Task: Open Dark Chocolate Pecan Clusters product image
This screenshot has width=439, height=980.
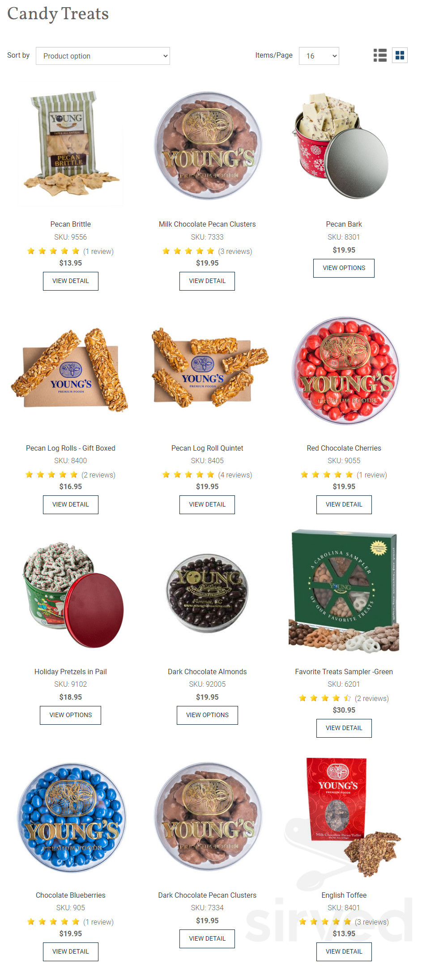Action: 208,817
